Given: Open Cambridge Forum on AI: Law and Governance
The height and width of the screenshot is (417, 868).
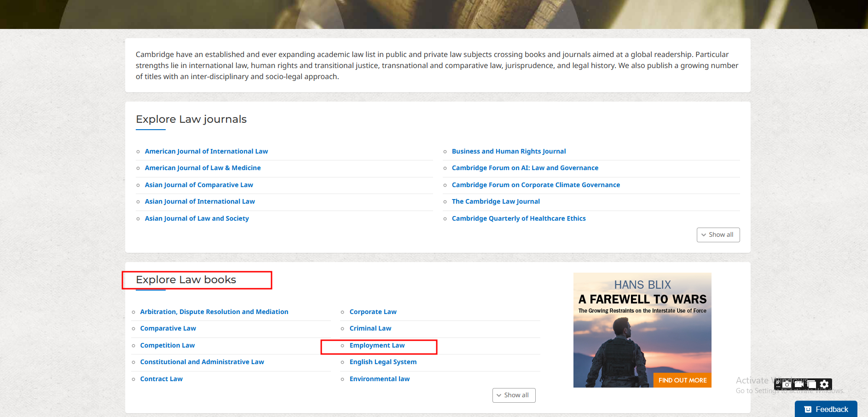Looking at the screenshot, I should [x=525, y=168].
